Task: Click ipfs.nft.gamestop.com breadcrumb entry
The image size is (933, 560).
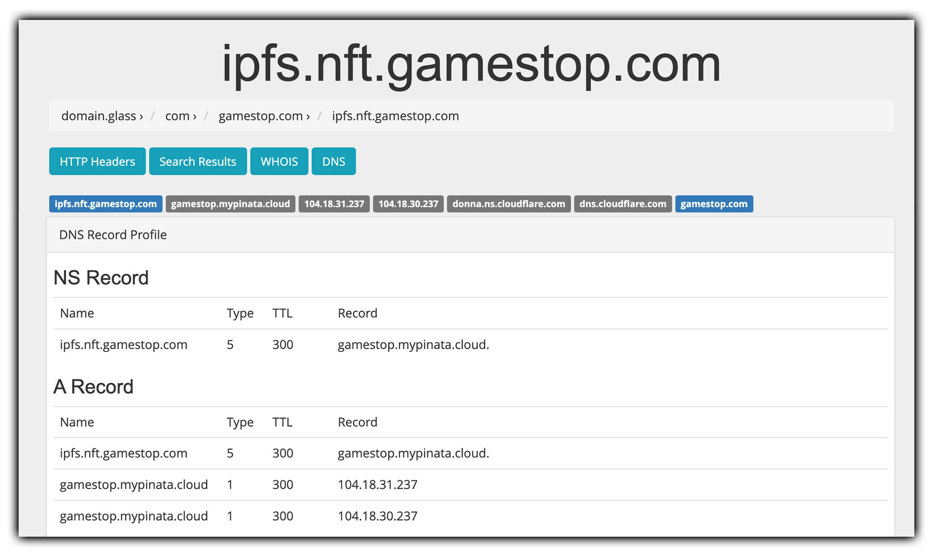Action: coord(395,116)
